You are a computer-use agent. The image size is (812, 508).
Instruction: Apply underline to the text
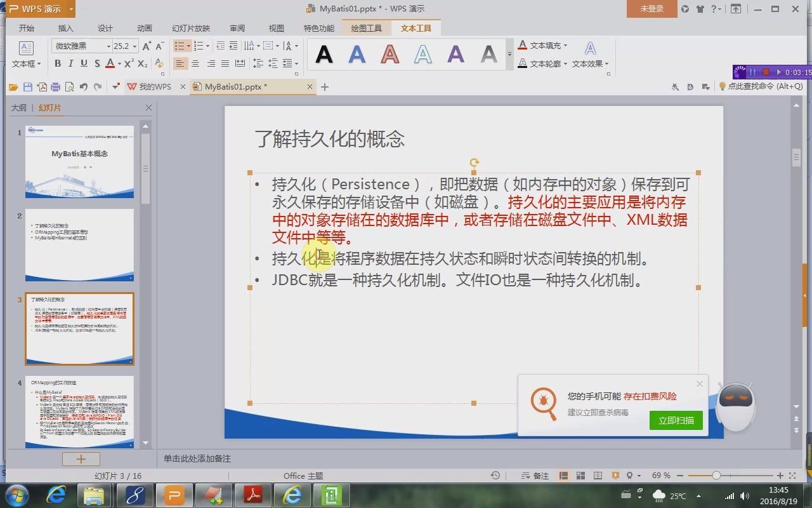83,63
